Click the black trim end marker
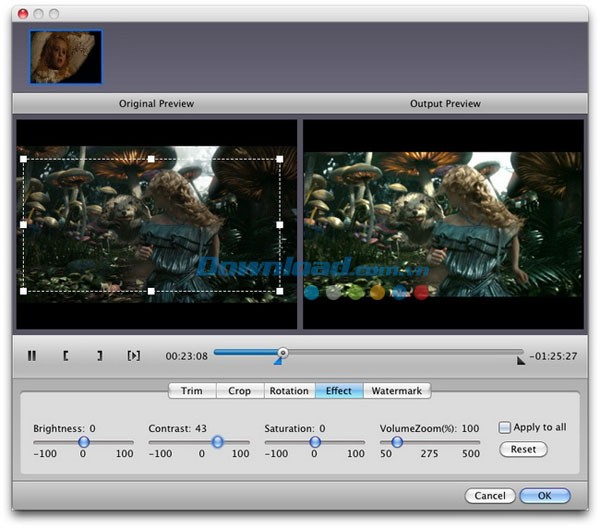Image resolution: width=600 pixels, height=528 pixels. click(x=520, y=361)
